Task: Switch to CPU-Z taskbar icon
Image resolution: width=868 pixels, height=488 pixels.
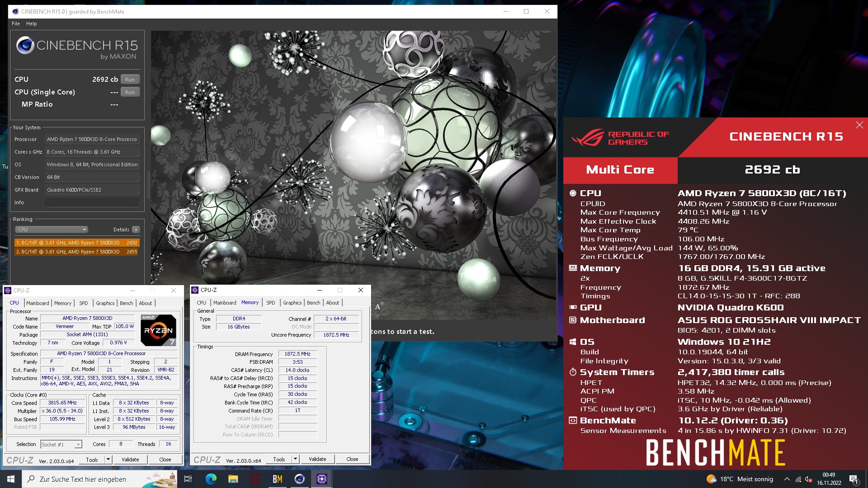Action: tap(321, 479)
